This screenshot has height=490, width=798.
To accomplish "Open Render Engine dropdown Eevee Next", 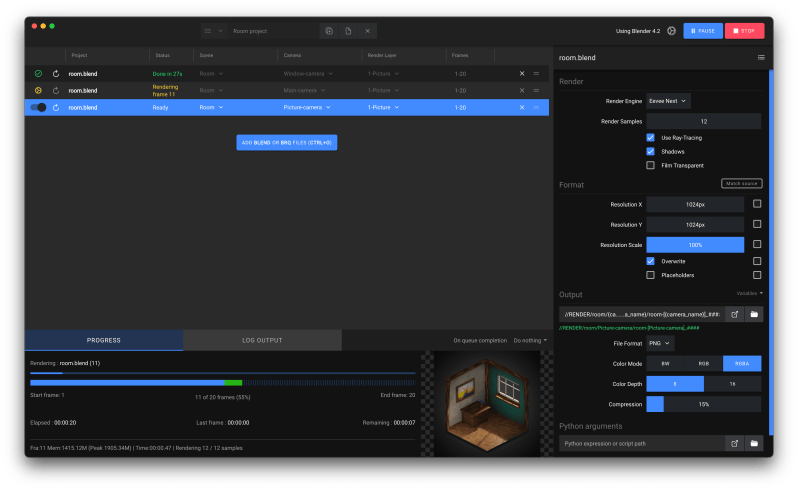I will click(x=668, y=101).
